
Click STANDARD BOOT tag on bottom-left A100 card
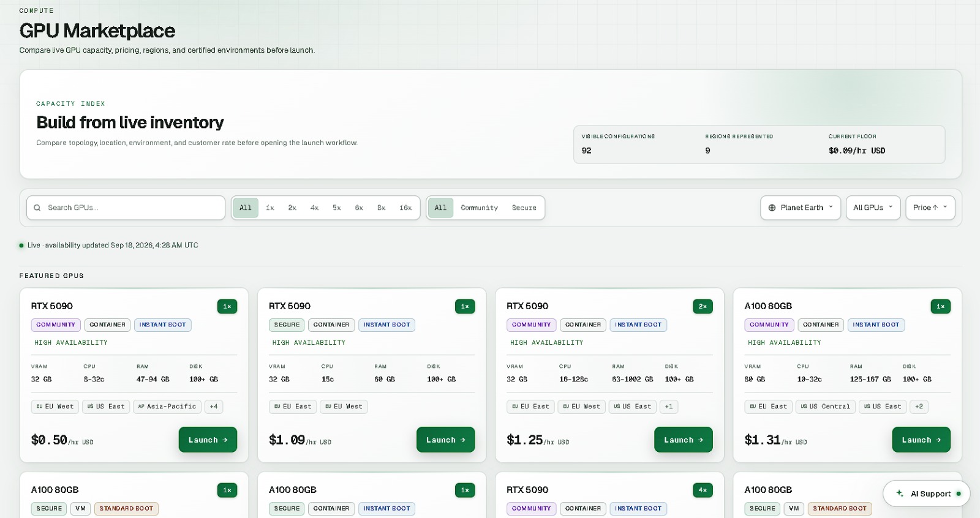click(126, 509)
